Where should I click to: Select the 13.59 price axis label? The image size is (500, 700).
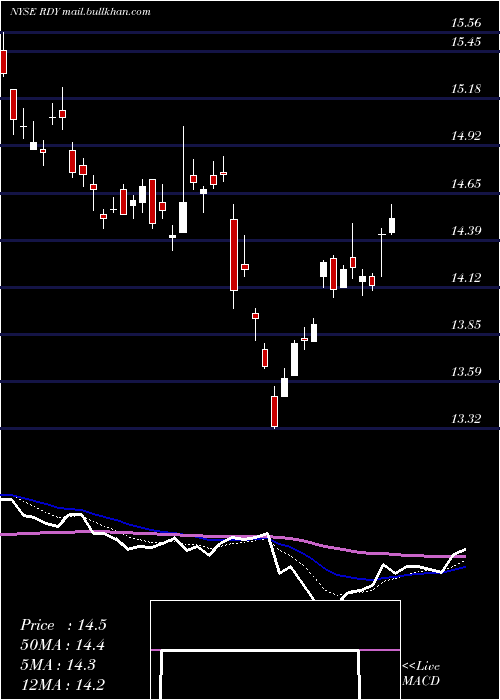tap(466, 371)
